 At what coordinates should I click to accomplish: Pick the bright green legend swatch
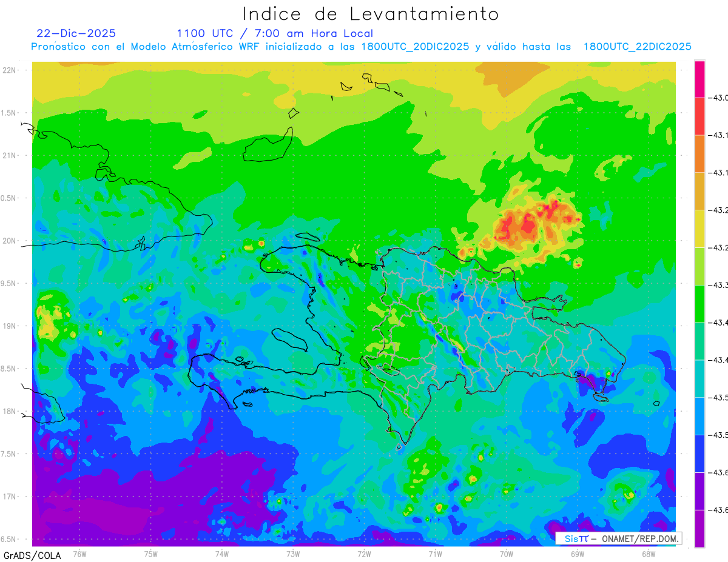(699, 304)
